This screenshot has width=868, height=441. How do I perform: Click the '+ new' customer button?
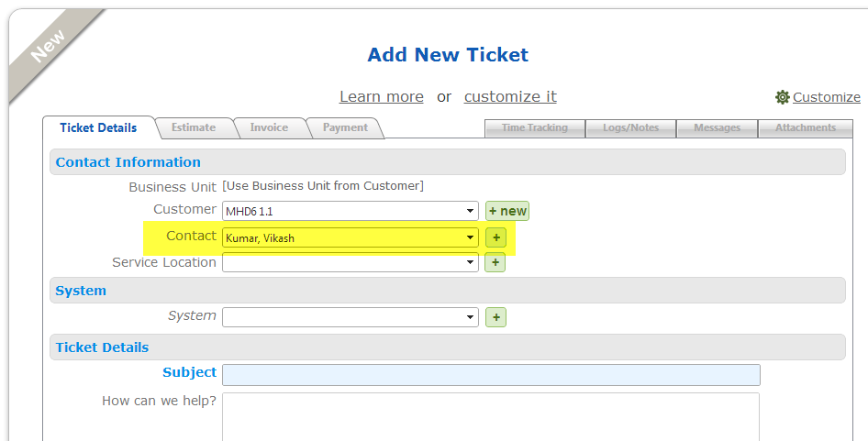click(507, 211)
